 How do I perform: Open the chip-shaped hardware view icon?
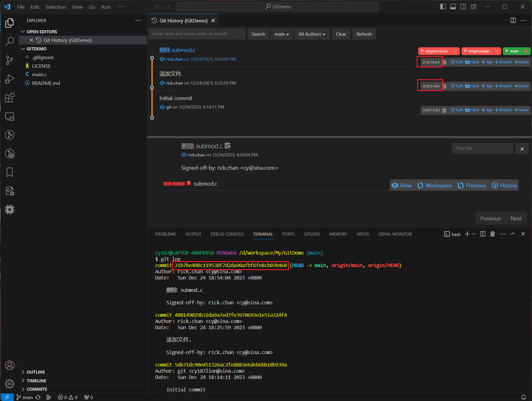[x=10, y=210]
